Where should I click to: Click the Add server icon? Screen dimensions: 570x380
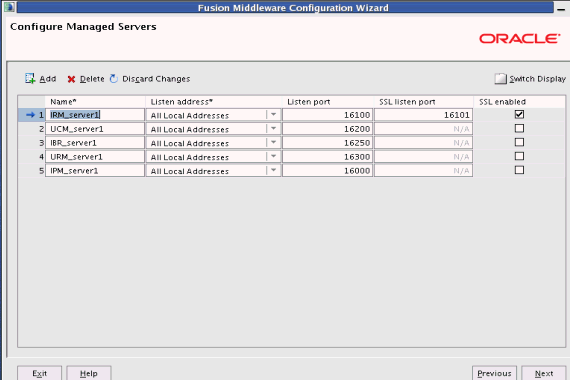tap(30, 78)
